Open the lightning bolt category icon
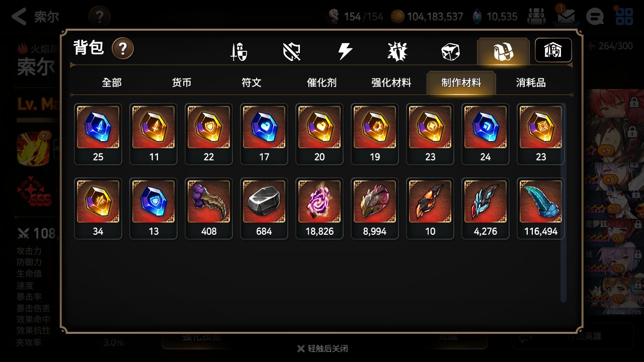 [345, 51]
